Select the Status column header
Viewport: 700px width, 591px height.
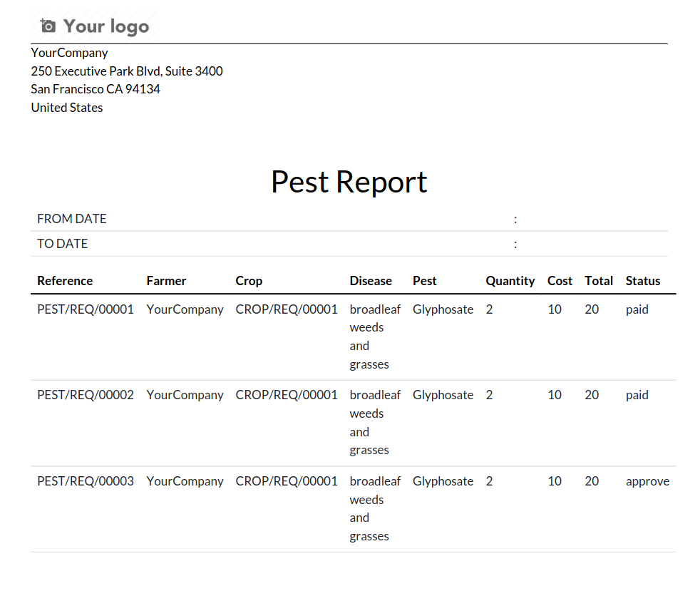(x=643, y=281)
